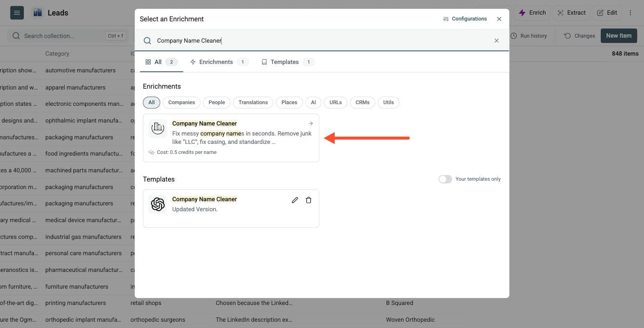Click the Woven Orthopedic cell
644x328 pixels.
(410, 320)
